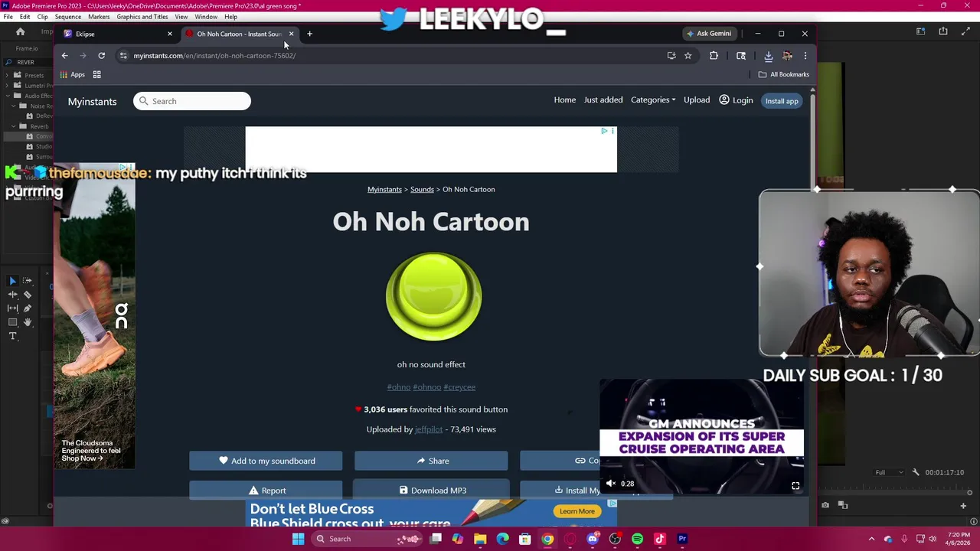The height and width of the screenshot is (551, 980).
Task: Unmute the floating video player
Action: (610, 484)
